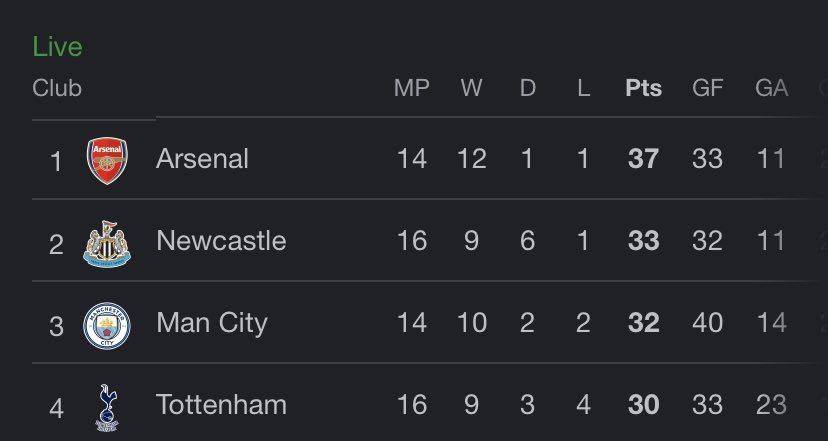Click Arsenal's 37 points value
828x441 pixels.
click(x=643, y=158)
